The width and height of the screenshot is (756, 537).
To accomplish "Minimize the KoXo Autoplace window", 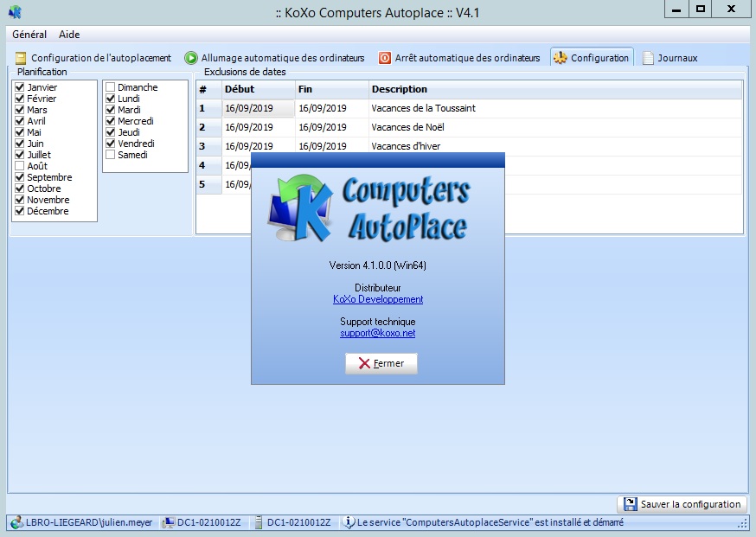I will [676, 10].
